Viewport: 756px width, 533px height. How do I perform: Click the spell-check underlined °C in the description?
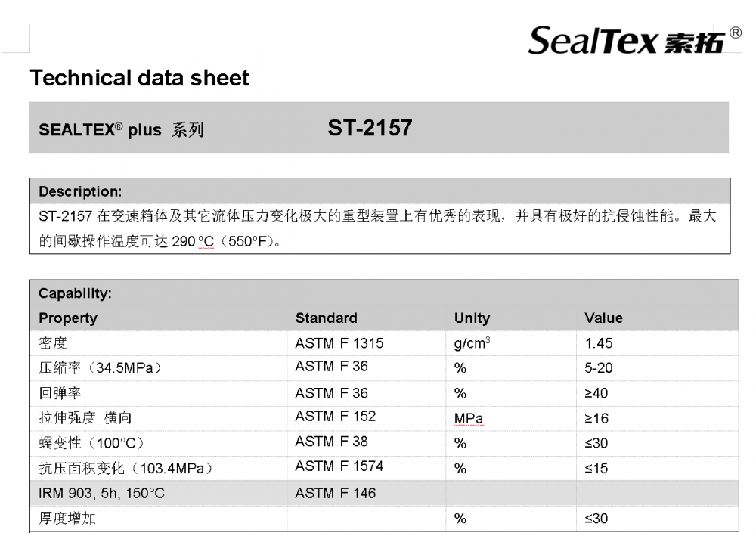pos(206,241)
